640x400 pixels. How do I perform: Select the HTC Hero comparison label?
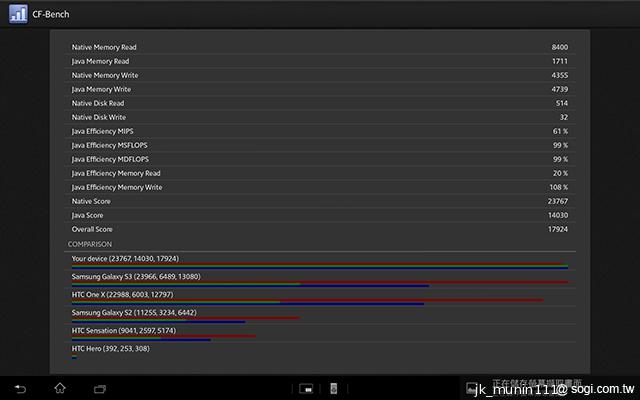point(111,349)
